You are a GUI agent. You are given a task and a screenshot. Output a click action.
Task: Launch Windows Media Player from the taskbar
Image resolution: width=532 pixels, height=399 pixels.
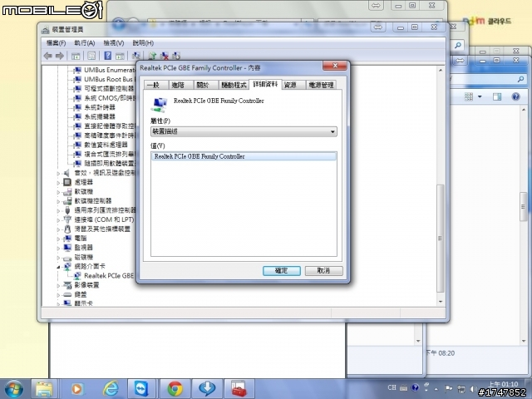pos(76,389)
